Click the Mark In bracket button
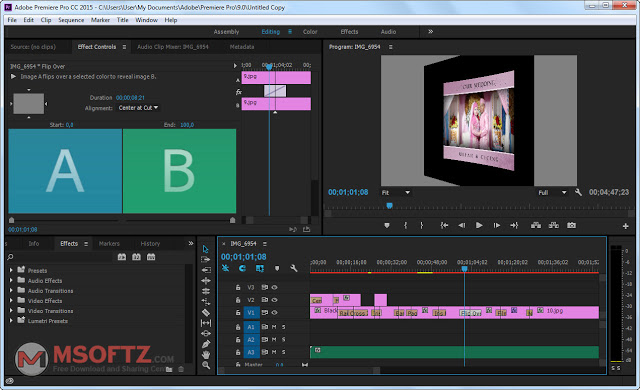Viewport: 640px width, 390px height. [405, 226]
